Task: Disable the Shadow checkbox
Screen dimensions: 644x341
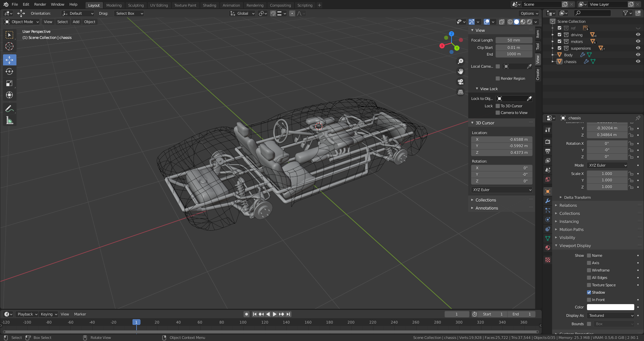Action: click(x=589, y=292)
